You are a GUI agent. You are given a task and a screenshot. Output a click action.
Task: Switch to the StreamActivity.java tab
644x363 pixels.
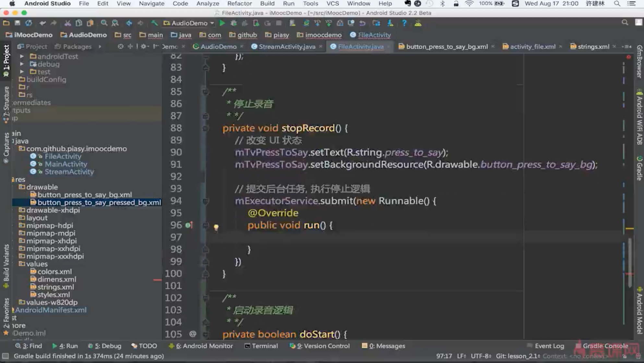click(x=287, y=46)
